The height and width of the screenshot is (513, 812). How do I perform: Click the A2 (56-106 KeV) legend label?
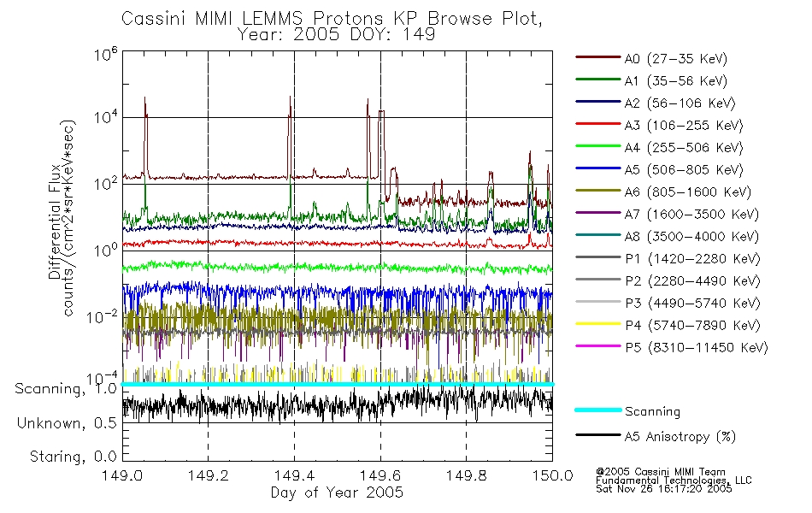pyautogui.click(x=680, y=103)
